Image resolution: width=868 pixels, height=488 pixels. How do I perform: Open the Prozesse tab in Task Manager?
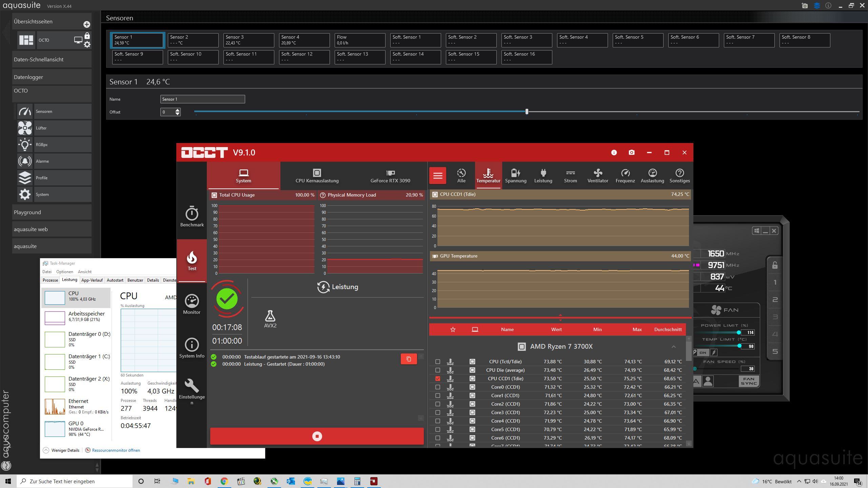[50, 280]
